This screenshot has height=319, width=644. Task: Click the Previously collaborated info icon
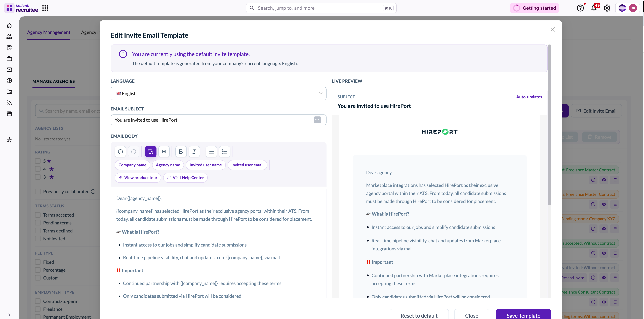coord(93,191)
